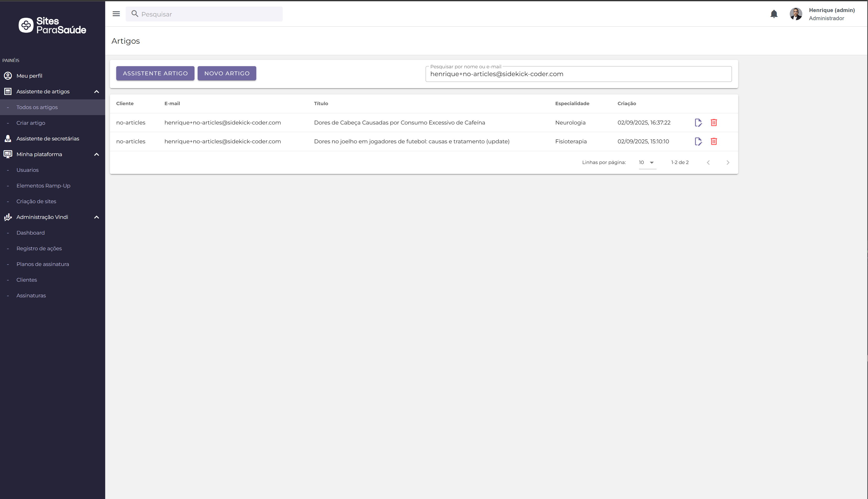Image resolution: width=868 pixels, height=499 pixels.
Task: Go to previous table page
Action: tap(708, 162)
